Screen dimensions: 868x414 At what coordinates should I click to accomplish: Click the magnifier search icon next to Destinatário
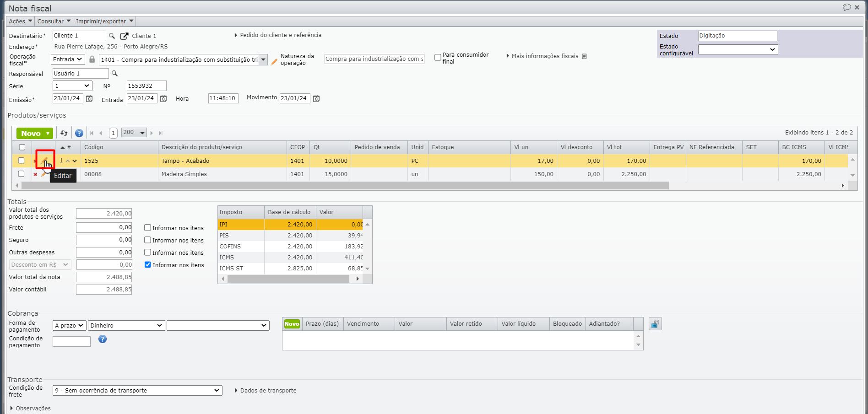coord(112,36)
